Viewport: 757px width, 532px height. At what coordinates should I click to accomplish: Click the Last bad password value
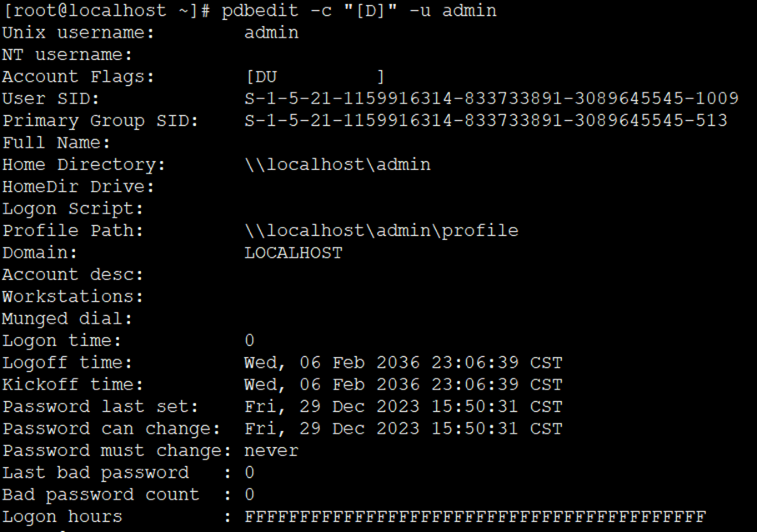[x=249, y=472]
